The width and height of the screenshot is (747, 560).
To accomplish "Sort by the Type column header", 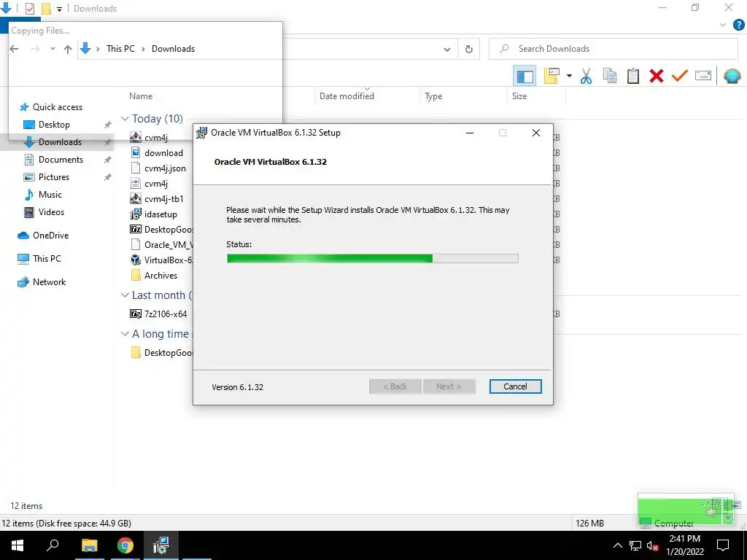I will tap(433, 96).
